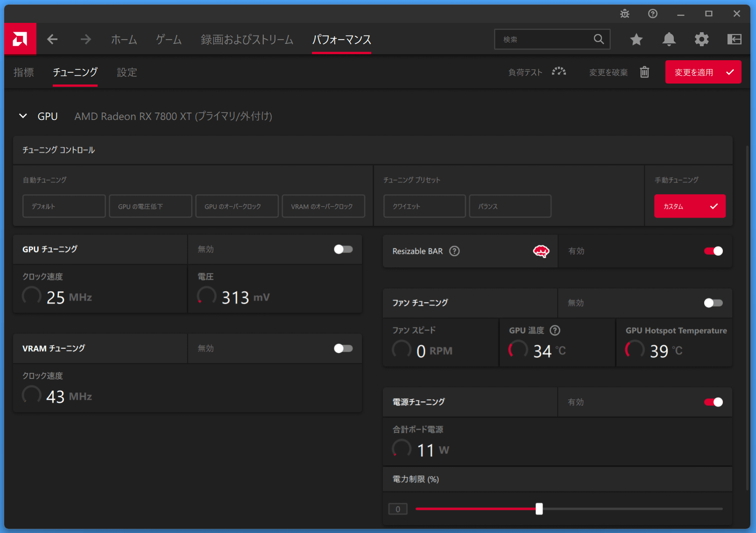The image size is (756, 533).
Task: Go back with the left arrow
Action: click(52, 39)
